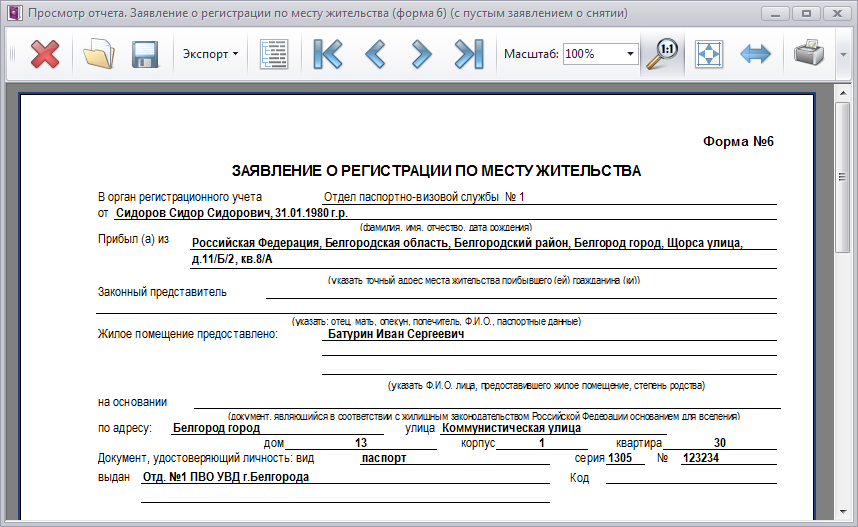Fit whole page in window
The width and height of the screenshot is (858, 527).
click(x=709, y=54)
